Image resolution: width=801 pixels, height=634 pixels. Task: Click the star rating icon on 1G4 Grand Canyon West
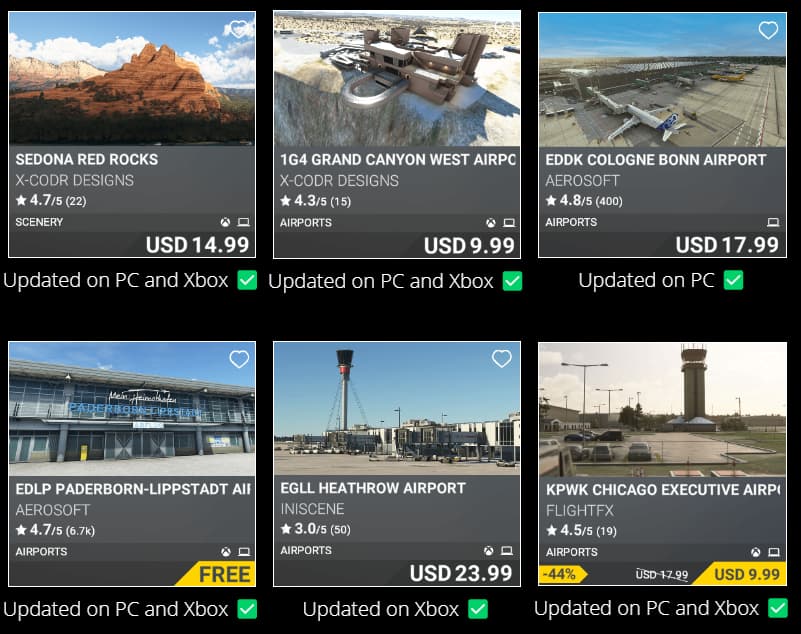tap(286, 201)
